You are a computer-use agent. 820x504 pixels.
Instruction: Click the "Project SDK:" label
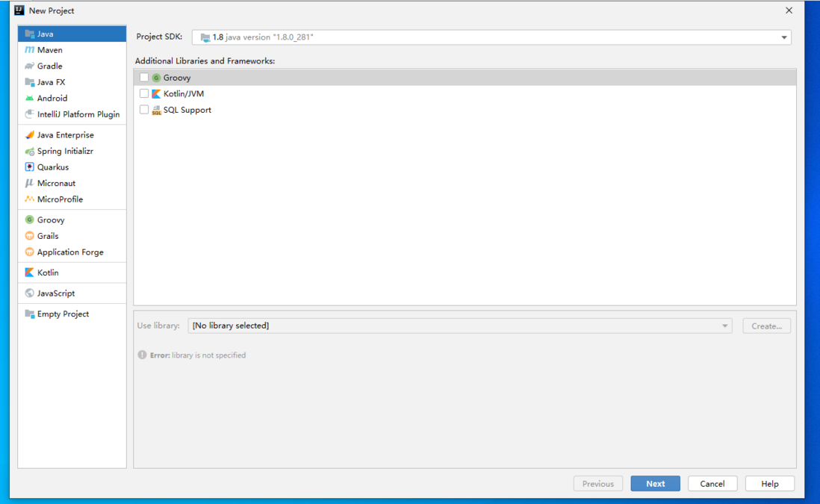tap(160, 37)
